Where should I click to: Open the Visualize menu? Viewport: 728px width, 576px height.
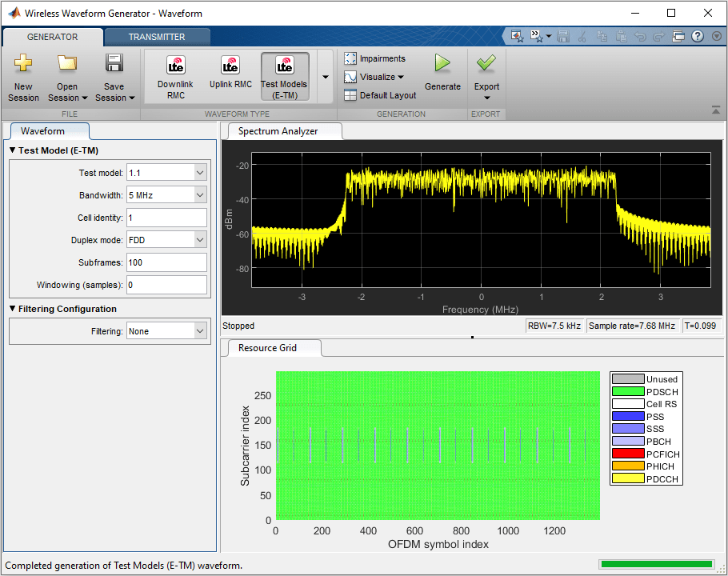[374, 77]
